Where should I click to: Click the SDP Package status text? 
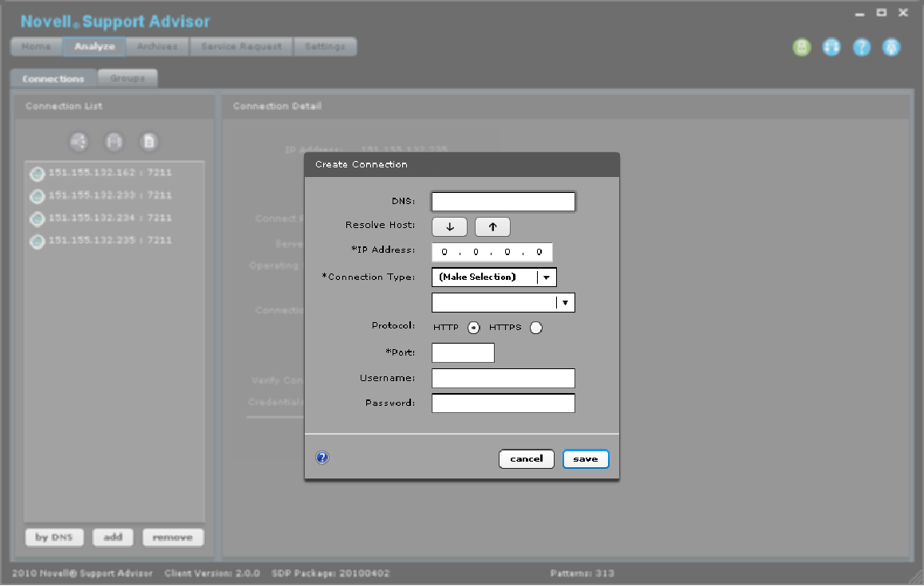tap(330, 573)
